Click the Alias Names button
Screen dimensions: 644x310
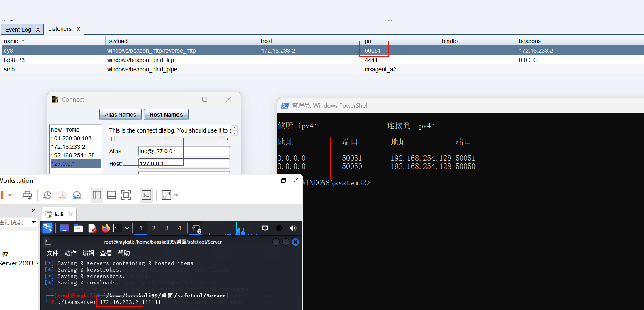click(x=120, y=115)
